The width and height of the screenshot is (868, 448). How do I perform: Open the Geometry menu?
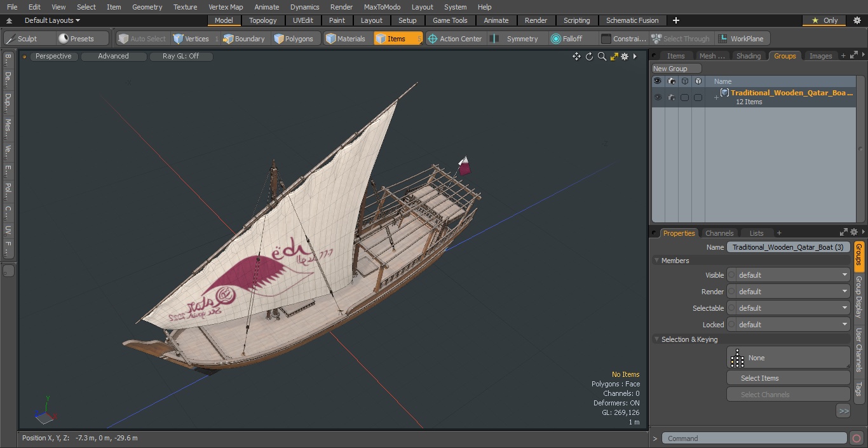click(x=147, y=7)
